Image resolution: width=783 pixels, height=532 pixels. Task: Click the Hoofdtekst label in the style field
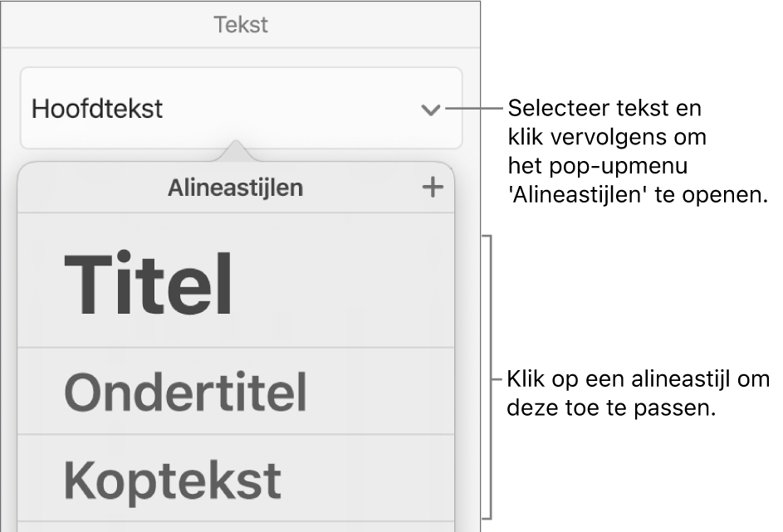pos(97,109)
